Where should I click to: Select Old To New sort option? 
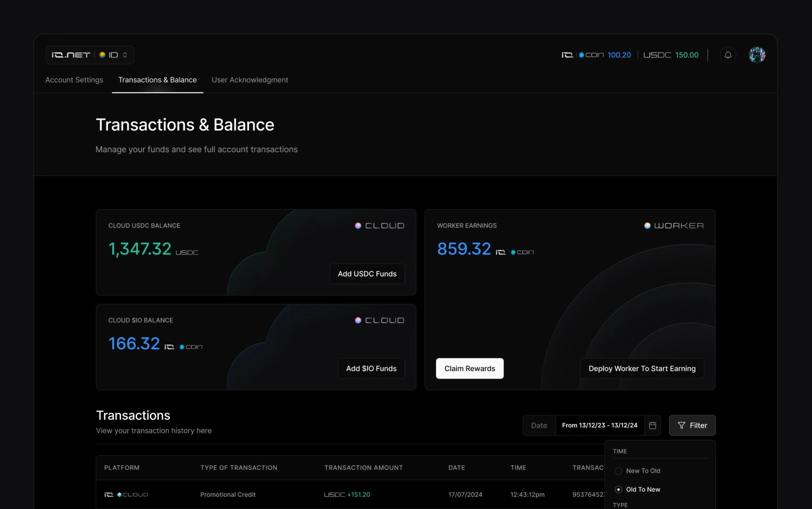tap(638, 489)
